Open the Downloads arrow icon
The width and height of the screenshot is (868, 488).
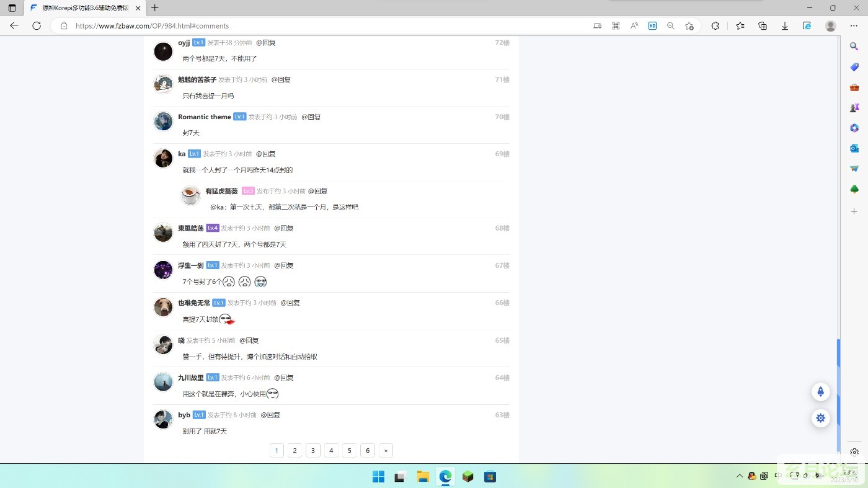point(785,26)
